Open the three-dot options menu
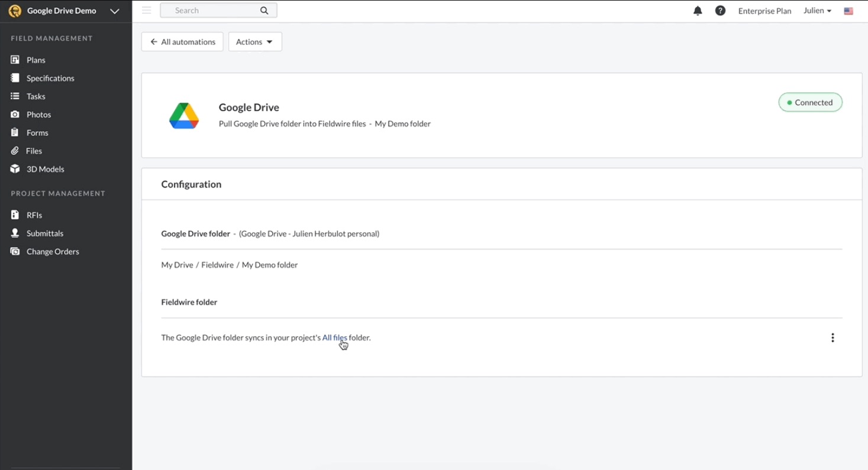The image size is (868, 470). pyautogui.click(x=832, y=338)
